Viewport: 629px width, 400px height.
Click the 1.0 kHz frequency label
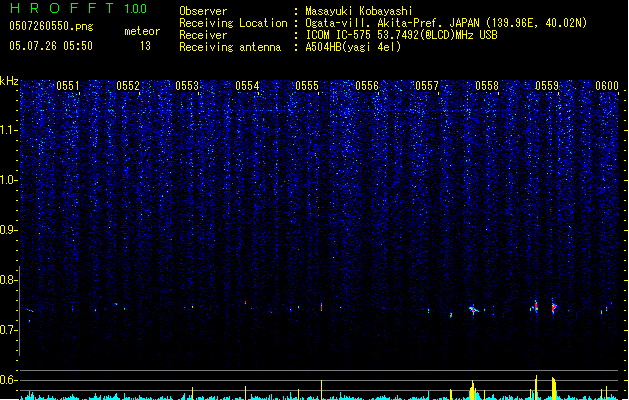9,180
